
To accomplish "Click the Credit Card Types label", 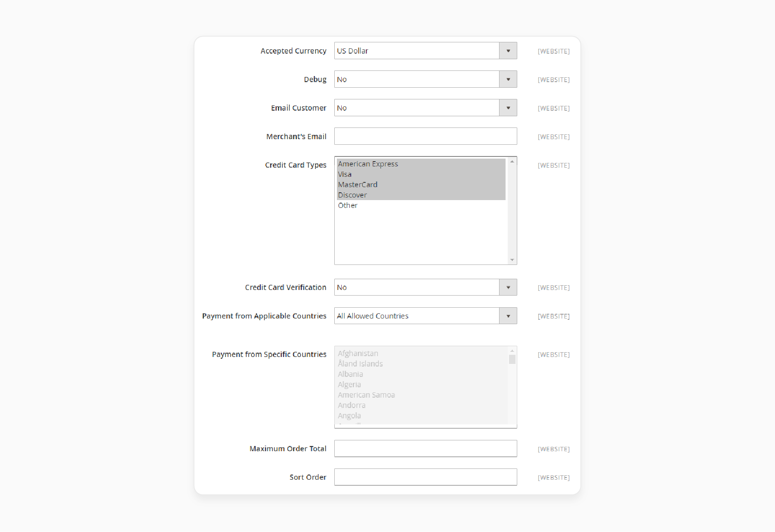I will 295,165.
